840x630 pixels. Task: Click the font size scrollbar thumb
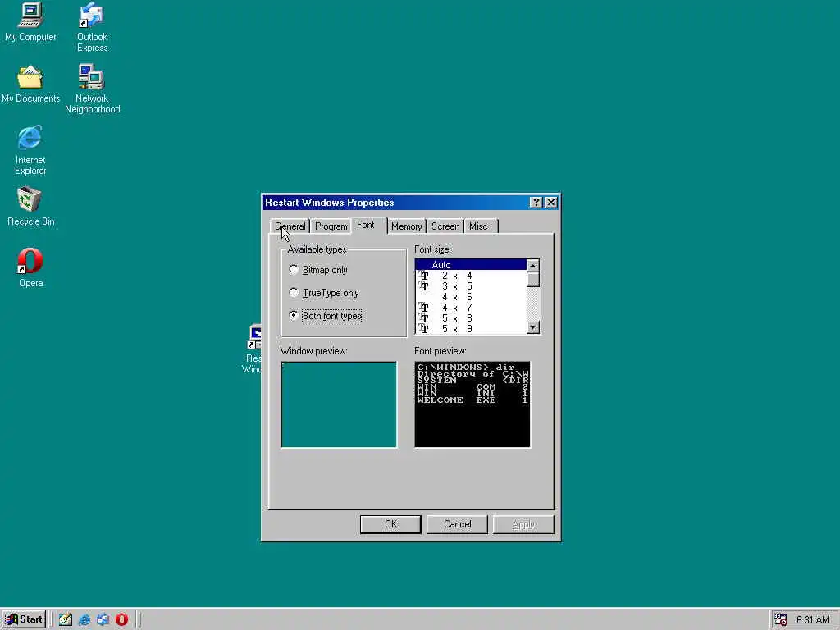click(532, 280)
